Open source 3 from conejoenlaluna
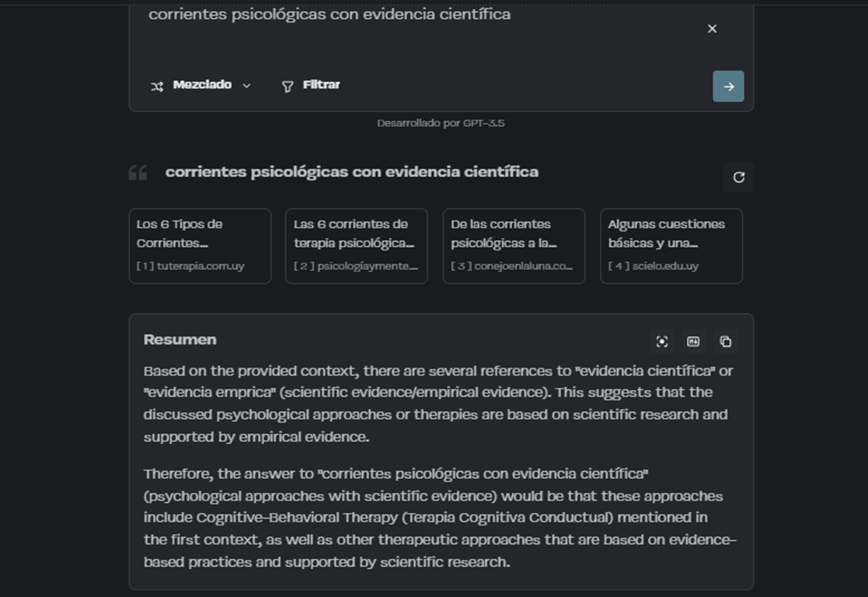868x597 pixels. pos(514,246)
